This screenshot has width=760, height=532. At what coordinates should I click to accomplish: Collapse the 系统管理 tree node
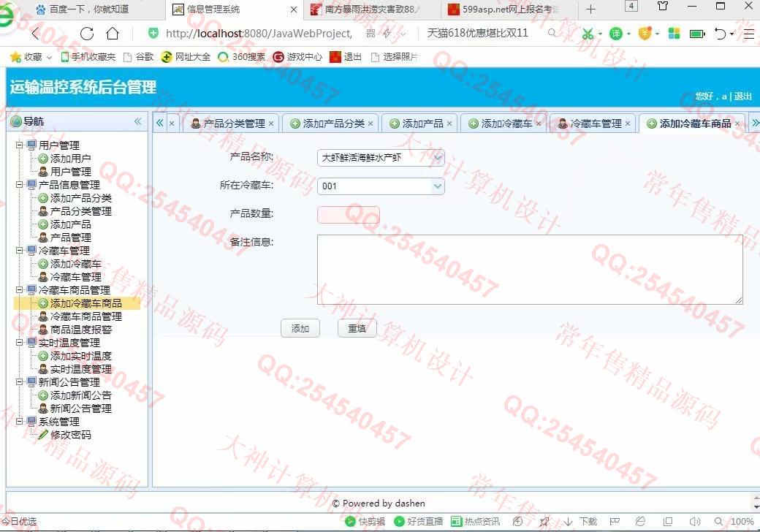(x=20, y=422)
